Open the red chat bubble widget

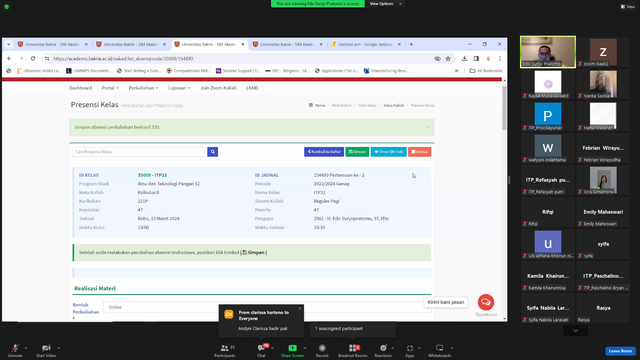(486, 302)
